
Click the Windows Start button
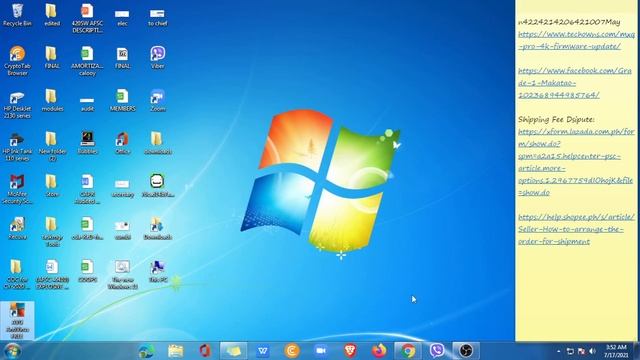pos(12,351)
